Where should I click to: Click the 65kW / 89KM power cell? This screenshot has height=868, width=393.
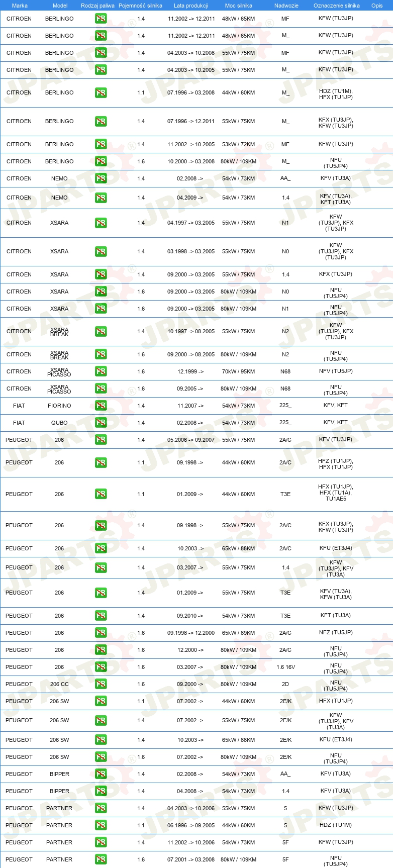(239, 633)
